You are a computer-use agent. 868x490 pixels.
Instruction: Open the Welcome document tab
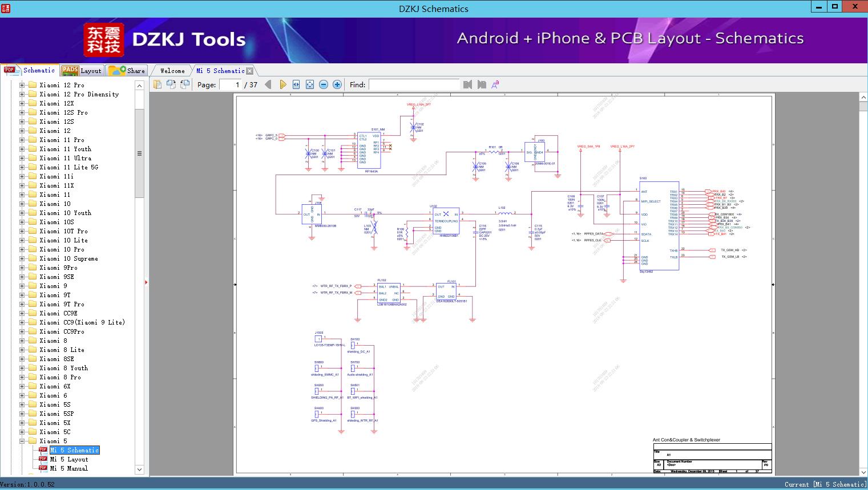point(172,71)
